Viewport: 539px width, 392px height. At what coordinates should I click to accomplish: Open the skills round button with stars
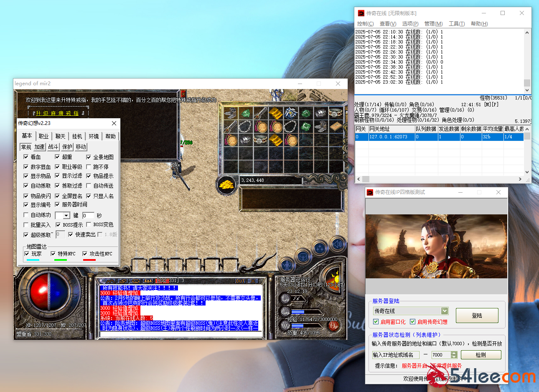tap(320, 249)
